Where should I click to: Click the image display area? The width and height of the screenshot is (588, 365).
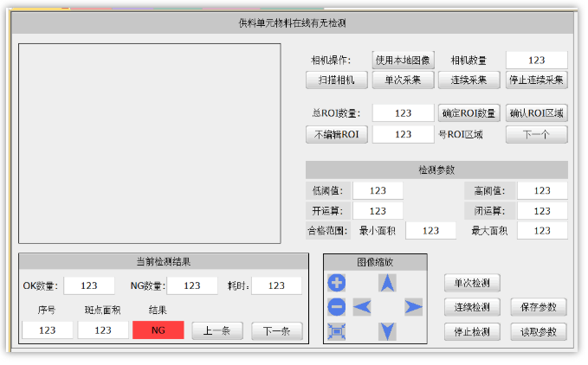click(150, 144)
